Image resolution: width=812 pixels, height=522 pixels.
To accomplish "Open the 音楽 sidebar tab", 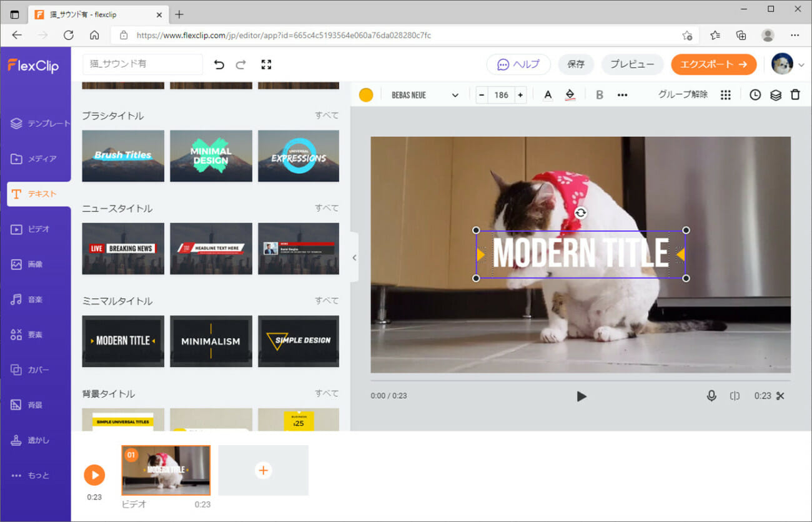I will [35, 299].
